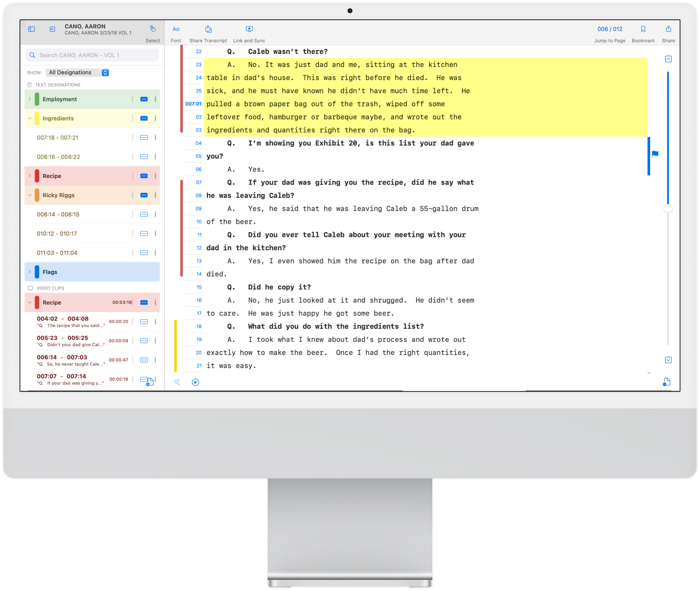Image resolution: width=700 pixels, height=591 pixels.
Task: Click Jump to Page 006 / 012
Action: 610,29
